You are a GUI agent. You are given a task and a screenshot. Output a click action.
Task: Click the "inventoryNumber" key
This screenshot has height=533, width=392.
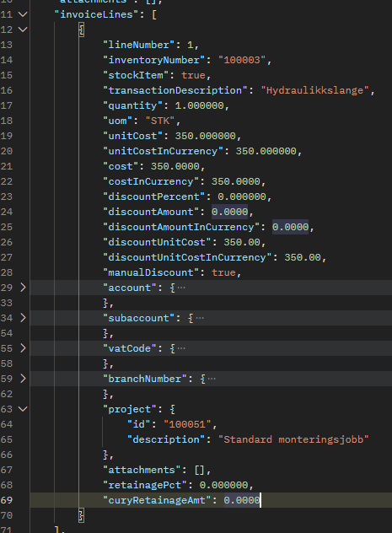tap(154, 60)
